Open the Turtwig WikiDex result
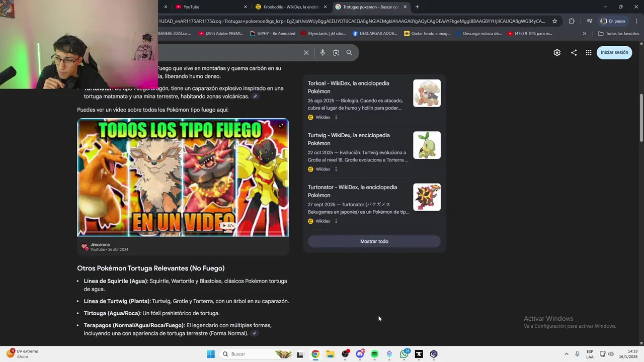The image size is (644, 362). (349, 139)
